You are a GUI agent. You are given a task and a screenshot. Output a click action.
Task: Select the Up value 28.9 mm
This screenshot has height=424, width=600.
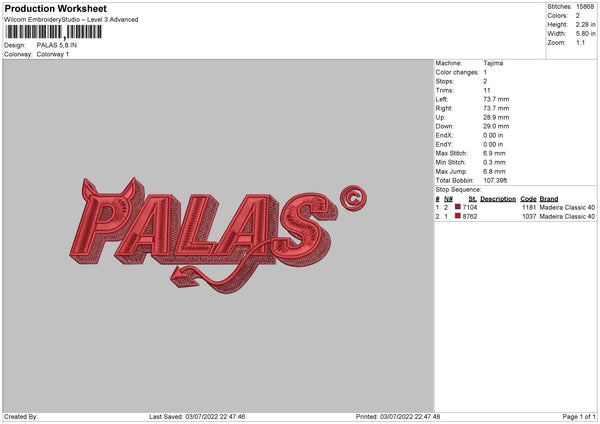pos(496,117)
